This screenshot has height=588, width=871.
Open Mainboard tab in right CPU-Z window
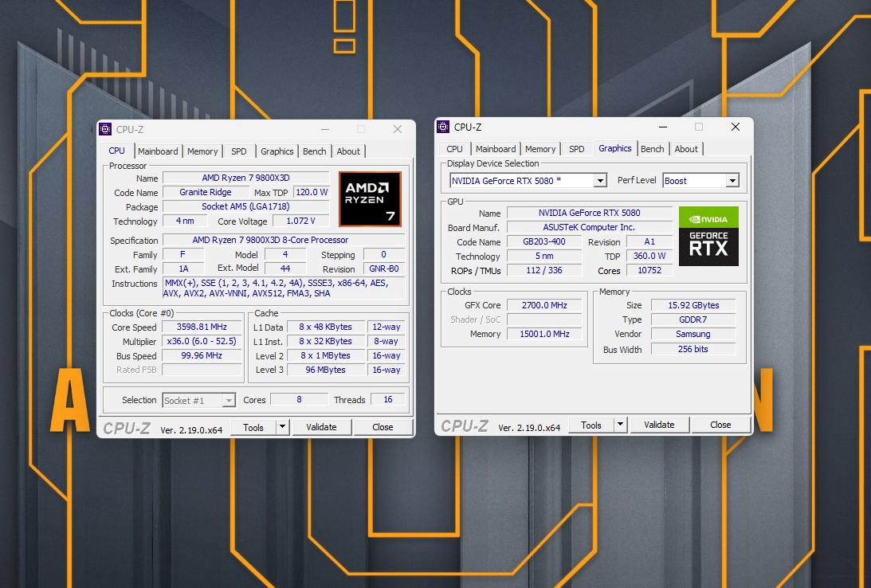point(496,149)
